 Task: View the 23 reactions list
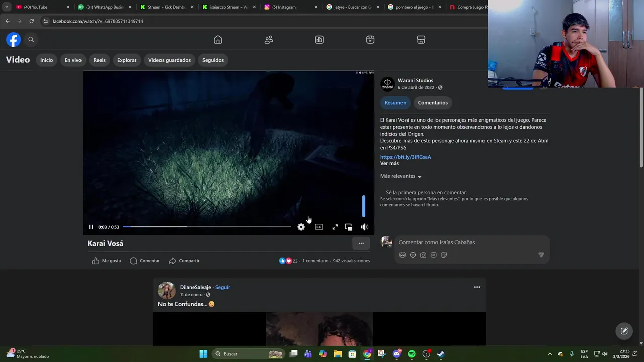[x=288, y=261]
